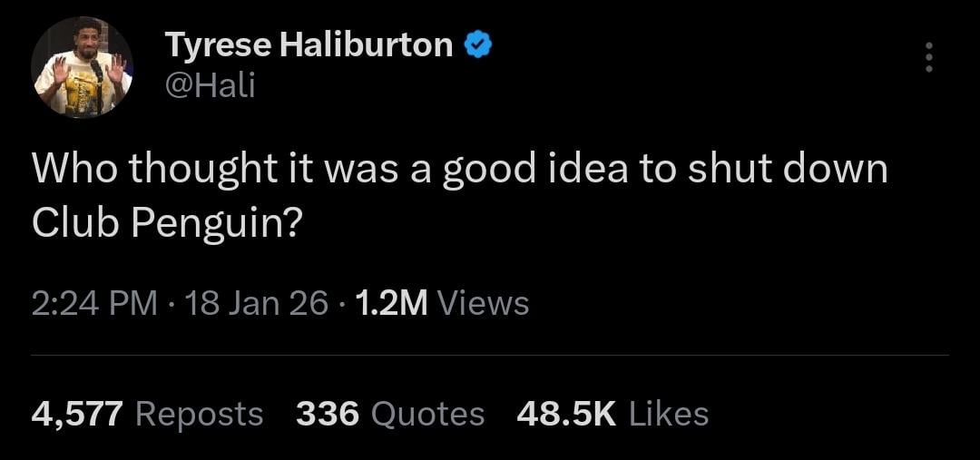The width and height of the screenshot is (980, 460).
Task: Click the 336 quote count number
Action: coord(328,414)
